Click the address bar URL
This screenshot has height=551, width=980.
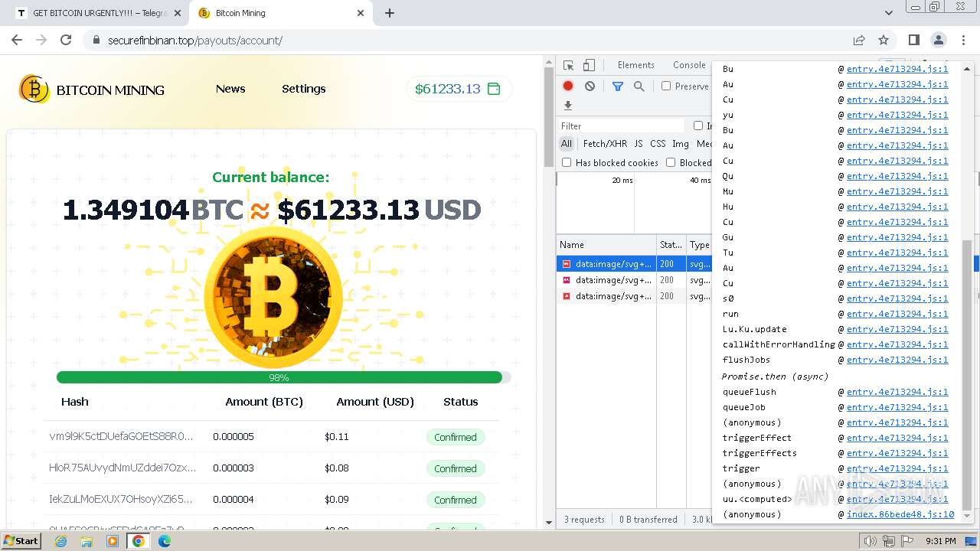click(x=195, y=40)
